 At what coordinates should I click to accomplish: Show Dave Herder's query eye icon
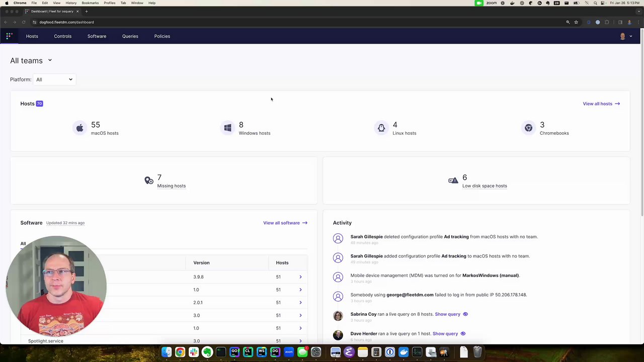[463, 334]
